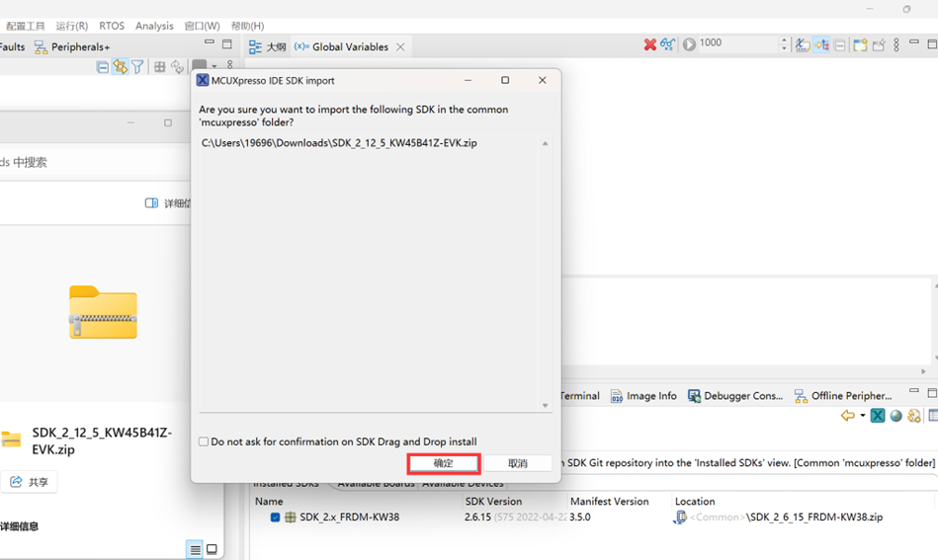The height and width of the screenshot is (560, 938).
Task: Maximize the SDK import dialog
Action: (505, 80)
